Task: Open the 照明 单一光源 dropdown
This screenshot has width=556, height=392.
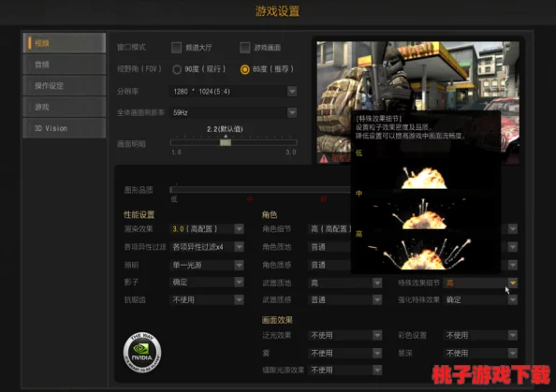Action: [x=207, y=265]
